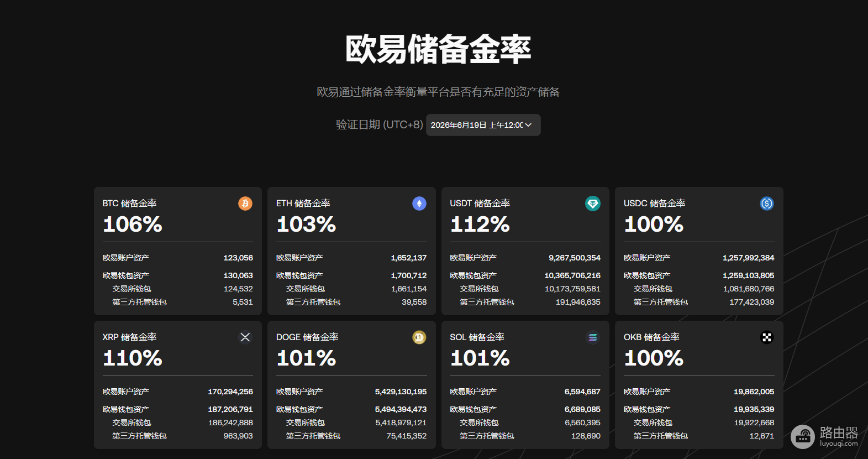Click SOL exchange wallet value 6,560,395
Image resolution: width=868 pixels, height=459 pixels.
(x=582, y=423)
